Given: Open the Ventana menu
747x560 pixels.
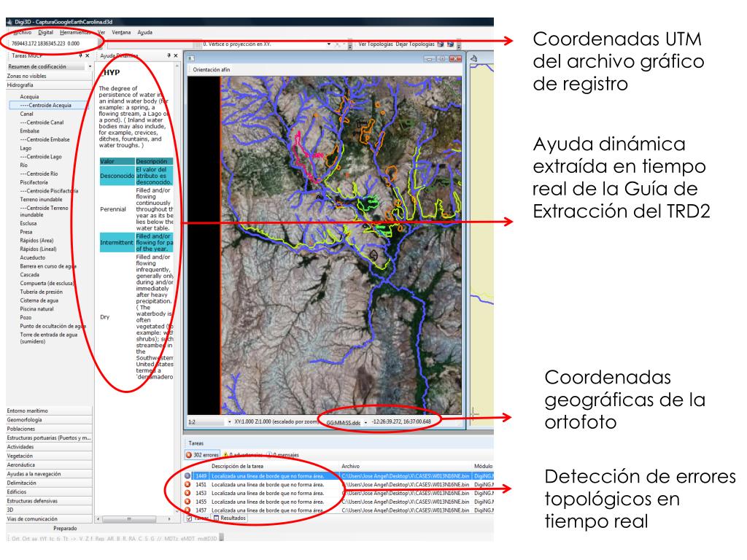Looking at the screenshot, I should click(121, 32).
